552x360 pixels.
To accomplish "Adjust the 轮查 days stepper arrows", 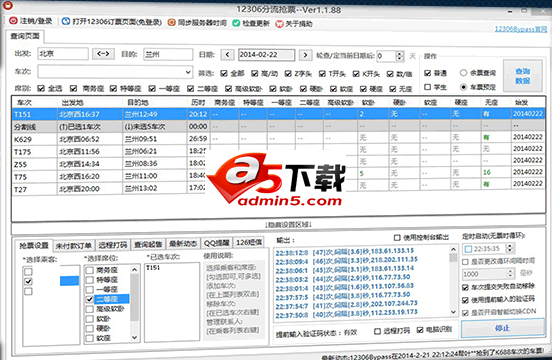I will [x=399, y=56].
